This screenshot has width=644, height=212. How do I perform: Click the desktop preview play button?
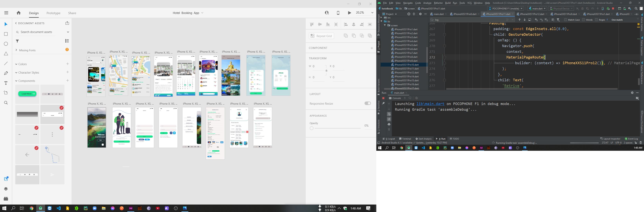[349, 13]
